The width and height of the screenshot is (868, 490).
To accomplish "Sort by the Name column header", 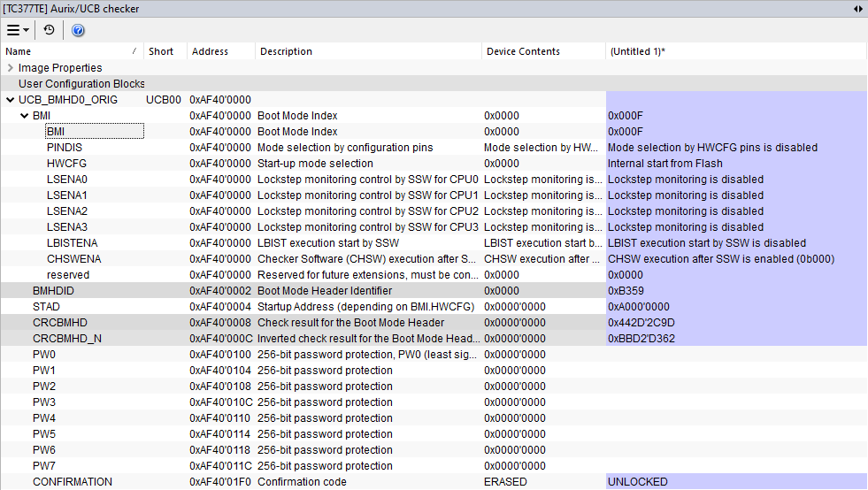I will [x=72, y=51].
